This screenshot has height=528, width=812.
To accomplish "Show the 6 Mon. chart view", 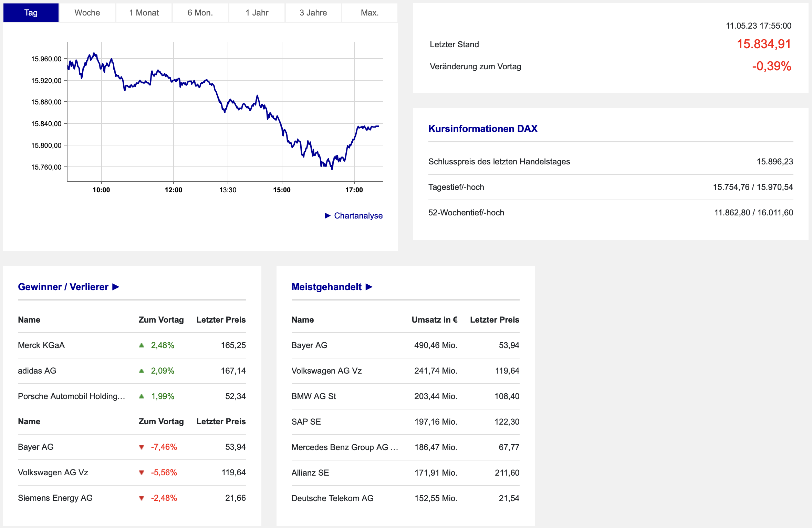I will coord(200,13).
